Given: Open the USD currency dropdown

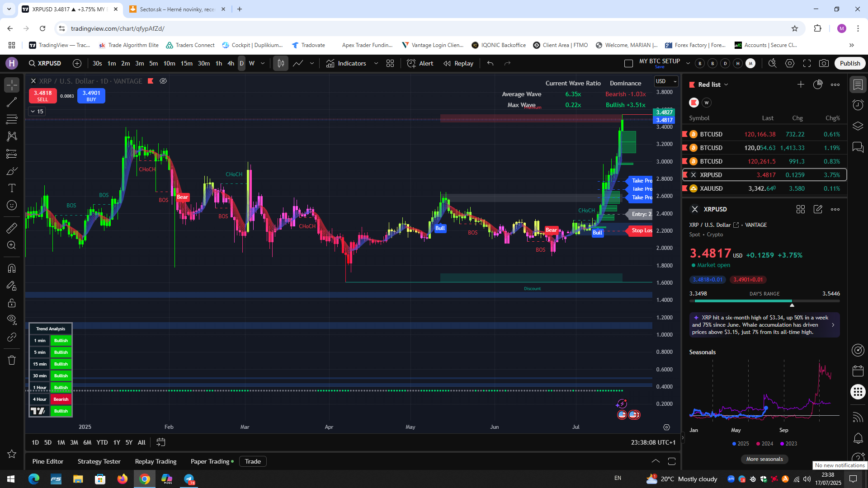Looking at the screenshot, I should coord(666,81).
